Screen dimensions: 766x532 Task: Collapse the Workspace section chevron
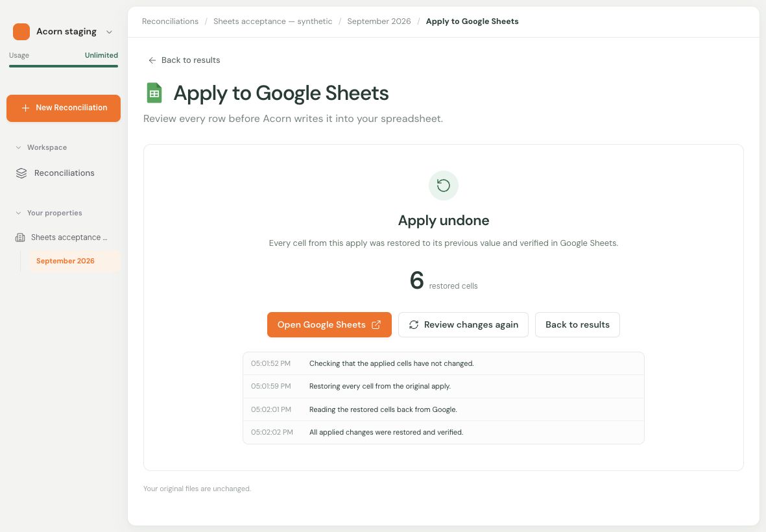(19, 147)
